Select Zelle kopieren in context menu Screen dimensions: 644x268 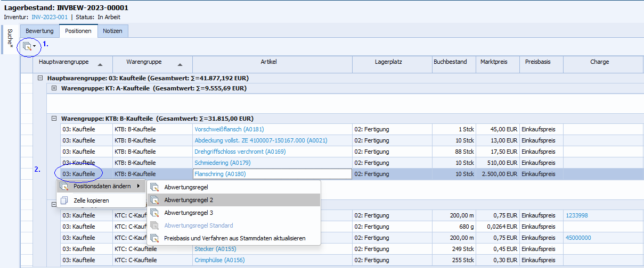click(x=91, y=200)
